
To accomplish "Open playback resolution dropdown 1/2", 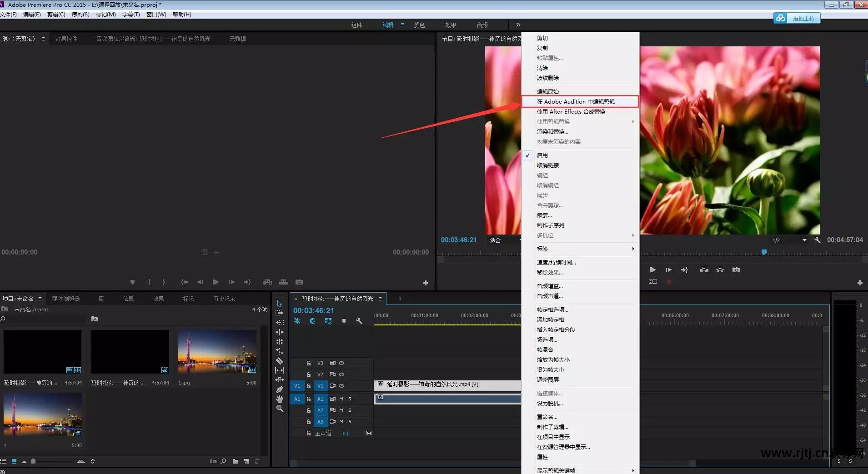I will pos(789,240).
